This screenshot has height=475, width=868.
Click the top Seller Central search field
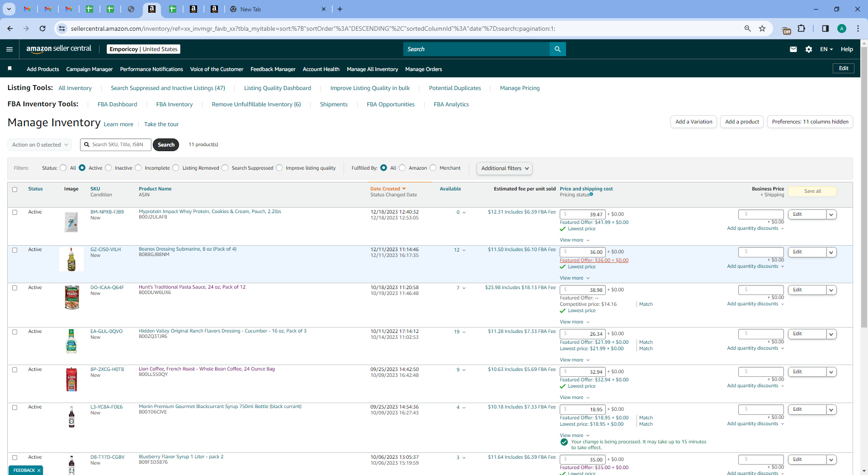[x=476, y=49]
